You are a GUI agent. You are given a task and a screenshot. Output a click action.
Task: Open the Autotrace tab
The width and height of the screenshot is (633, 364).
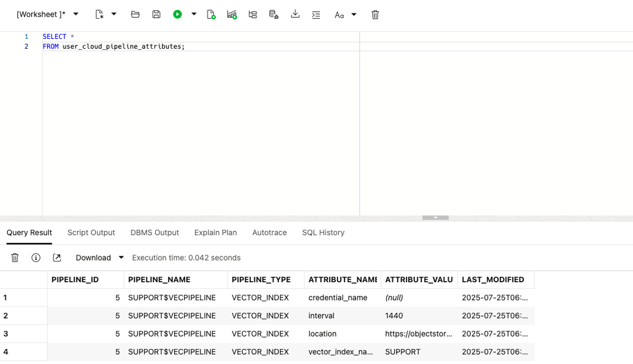click(x=270, y=232)
